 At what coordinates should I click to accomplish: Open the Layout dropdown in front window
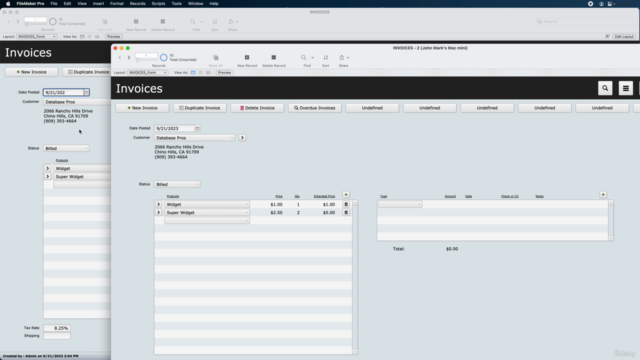pos(148,73)
